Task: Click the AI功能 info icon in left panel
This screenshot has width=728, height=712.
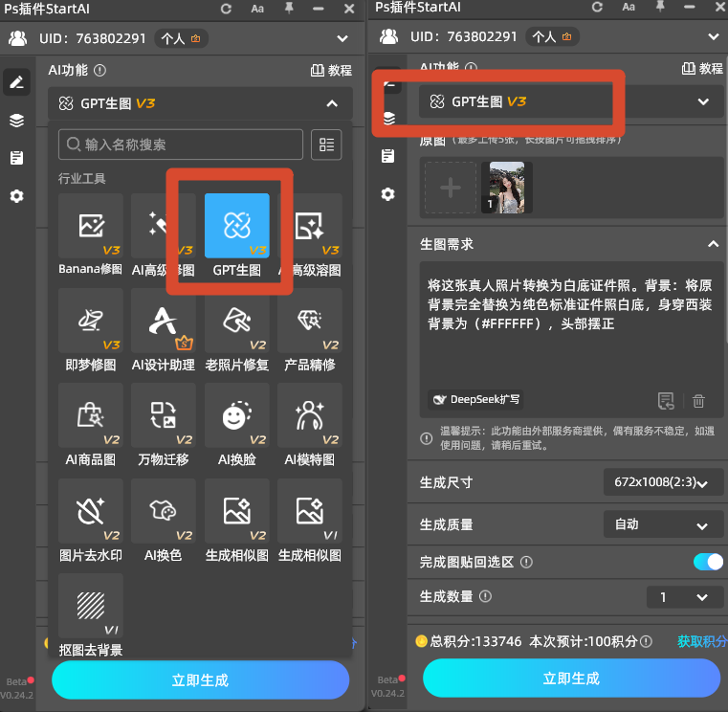Action: pos(99,70)
